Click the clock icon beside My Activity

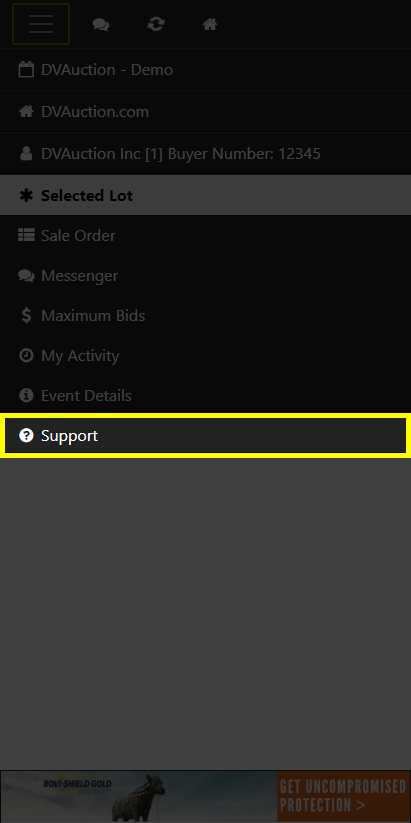pyautogui.click(x=26, y=355)
